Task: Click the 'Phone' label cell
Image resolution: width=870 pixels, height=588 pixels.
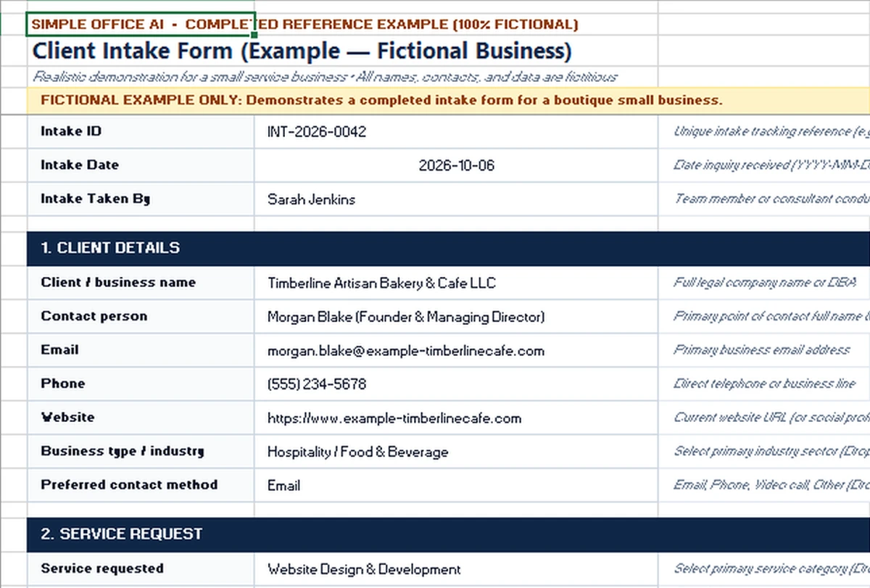Action: (x=141, y=384)
